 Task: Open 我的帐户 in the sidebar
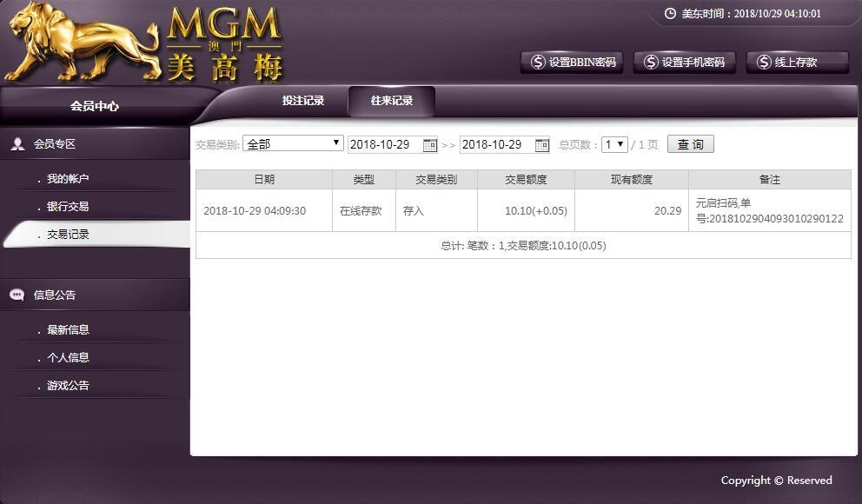coord(68,179)
